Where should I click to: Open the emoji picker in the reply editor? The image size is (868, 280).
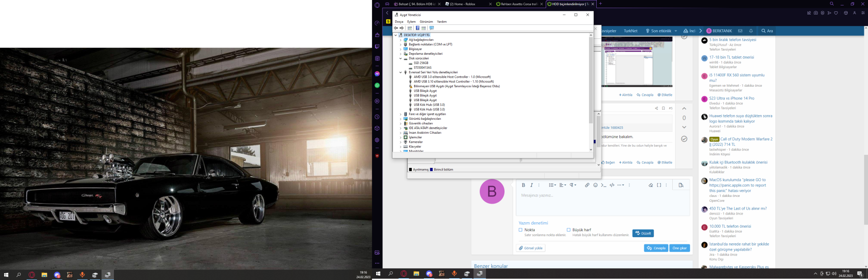point(595,185)
